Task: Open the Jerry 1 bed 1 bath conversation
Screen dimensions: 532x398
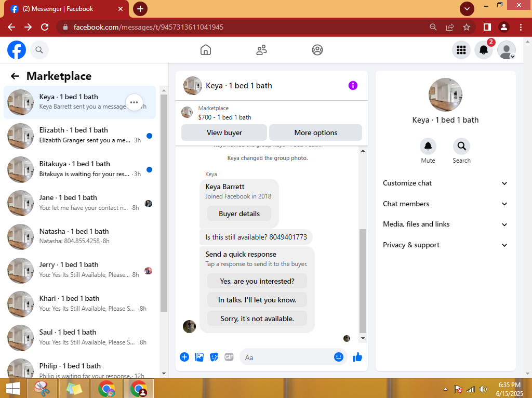Action: click(79, 270)
